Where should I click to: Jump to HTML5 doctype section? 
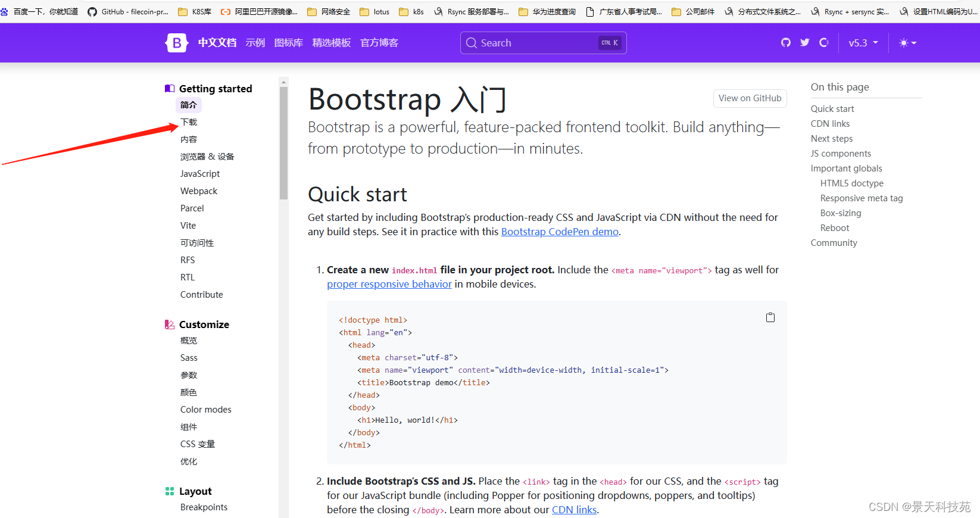click(x=852, y=183)
